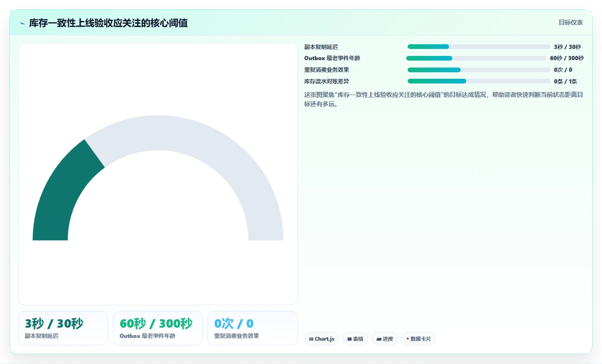602x364 pixels.
Task: Click the 副本复制延迟 row label
Action: (x=321, y=47)
